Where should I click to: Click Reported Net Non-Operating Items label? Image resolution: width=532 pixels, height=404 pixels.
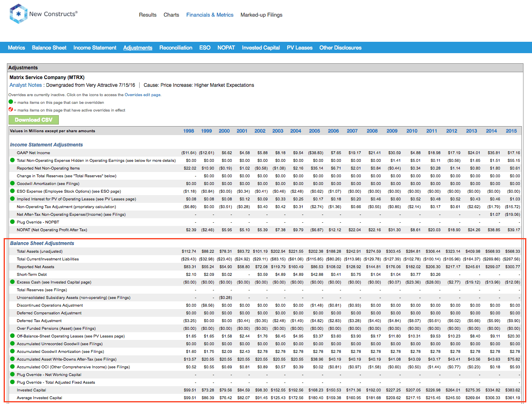(x=48, y=168)
